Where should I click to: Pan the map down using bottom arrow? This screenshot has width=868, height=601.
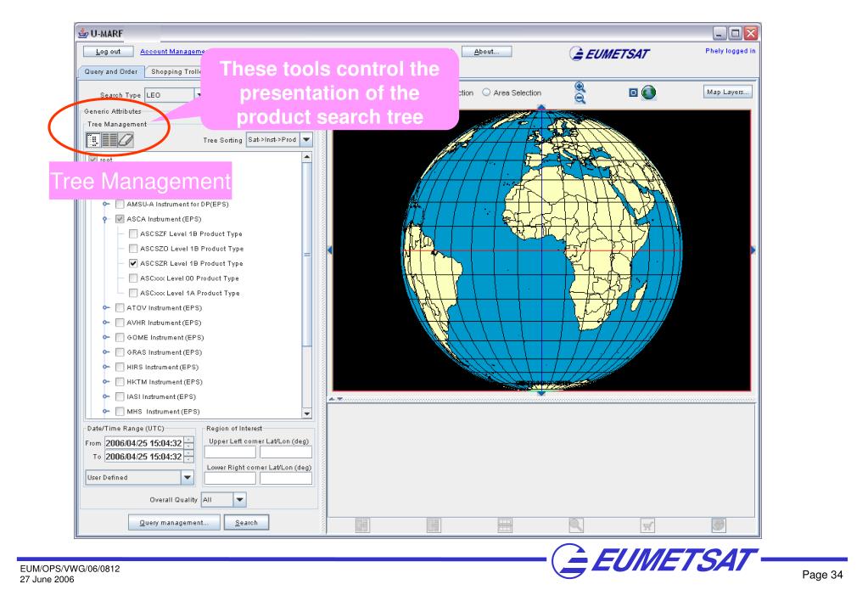pyautogui.click(x=541, y=393)
